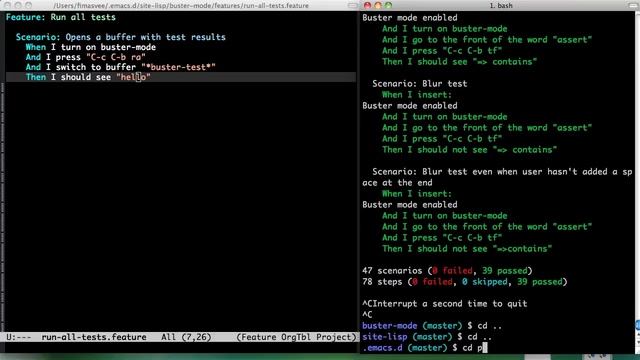Click wrapped 'ace at the end' terminal line
This screenshot has width=640, height=360.
click(397, 183)
